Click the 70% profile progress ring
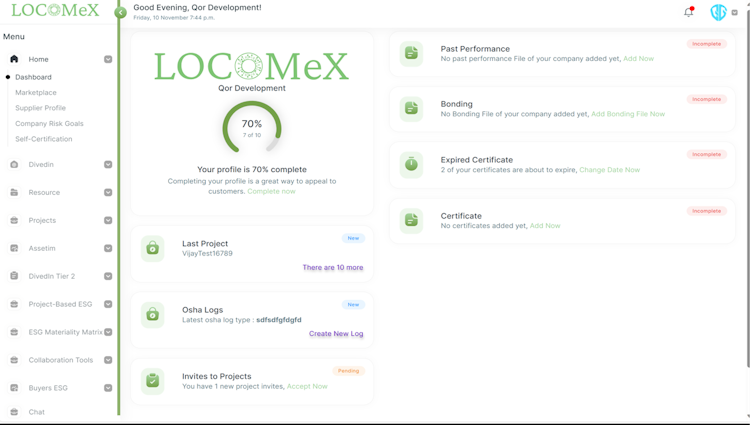 (x=252, y=127)
